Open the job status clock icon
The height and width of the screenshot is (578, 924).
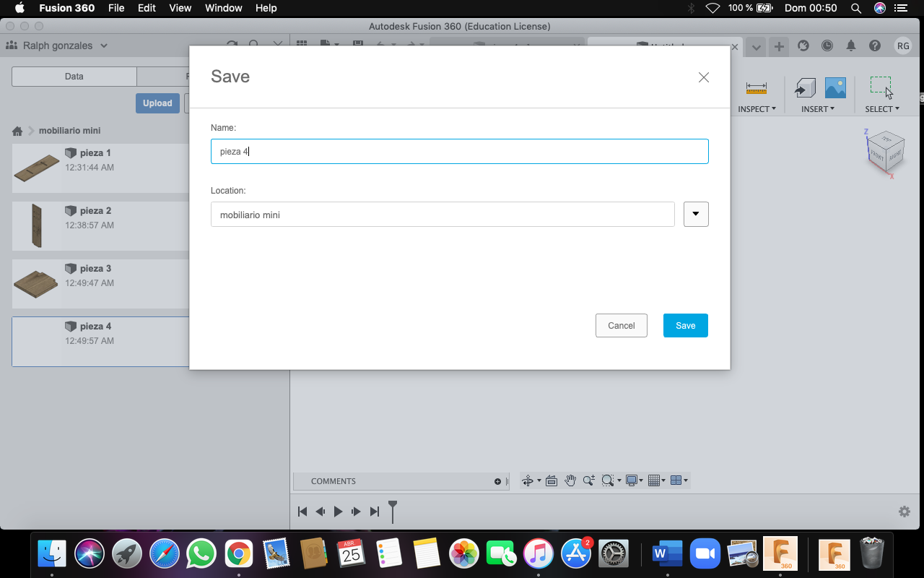(827, 46)
